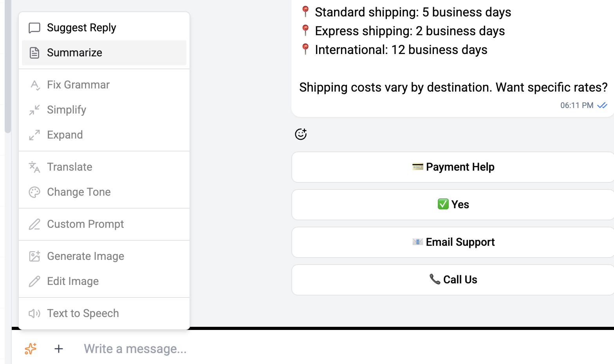This screenshot has height=364, width=614.
Task: Select Simplify from the menu
Action: point(67,110)
